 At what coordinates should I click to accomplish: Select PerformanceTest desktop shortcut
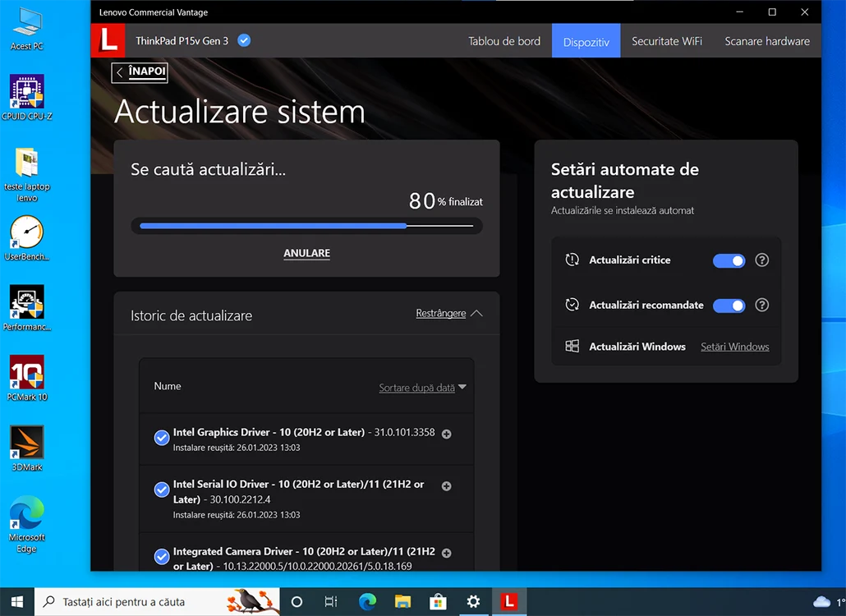click(x=26, y=309)
